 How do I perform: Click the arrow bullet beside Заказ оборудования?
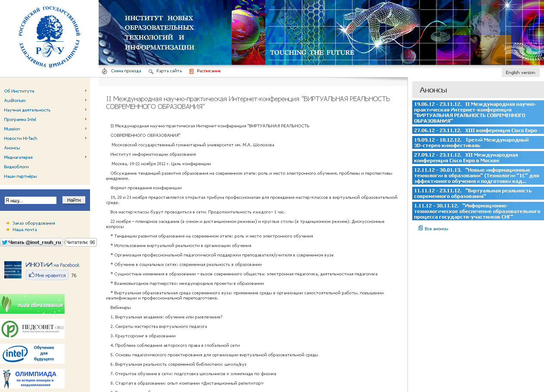click(8, 223)
